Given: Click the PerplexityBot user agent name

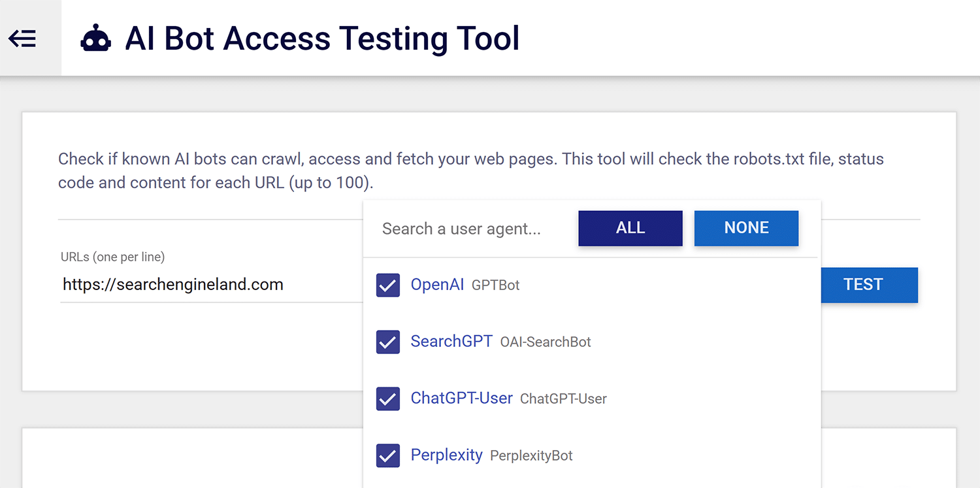Looking at the screenshot, I should [531, 456].
